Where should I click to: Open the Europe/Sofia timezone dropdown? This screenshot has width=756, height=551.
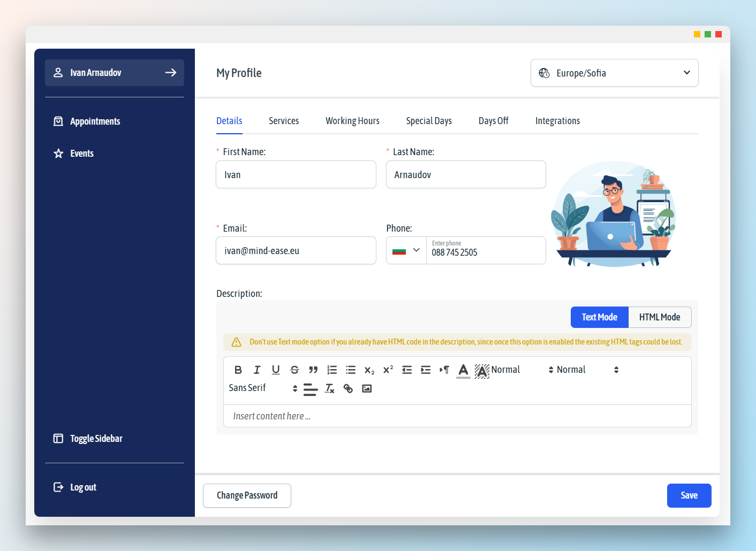(614, 73)
